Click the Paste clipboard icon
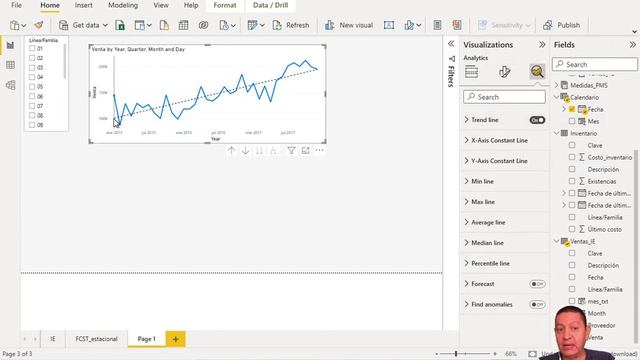 [15, 25]
